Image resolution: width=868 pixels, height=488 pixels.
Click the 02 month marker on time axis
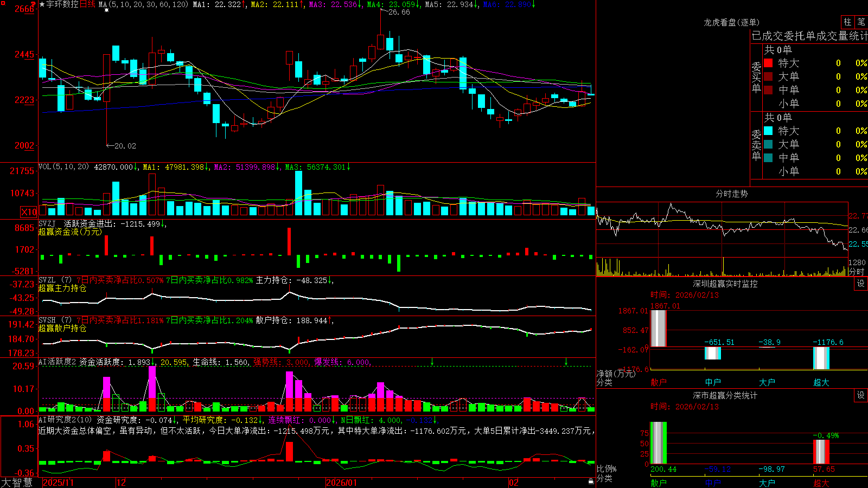514,483
